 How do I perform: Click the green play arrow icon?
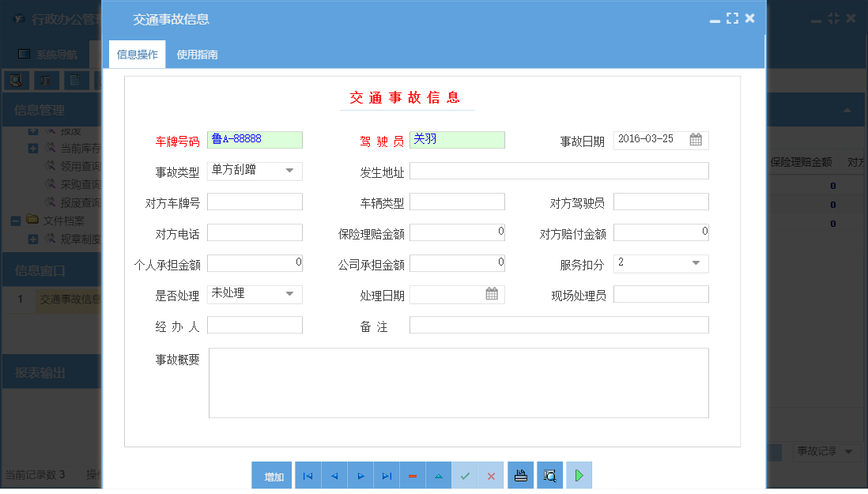579,476
